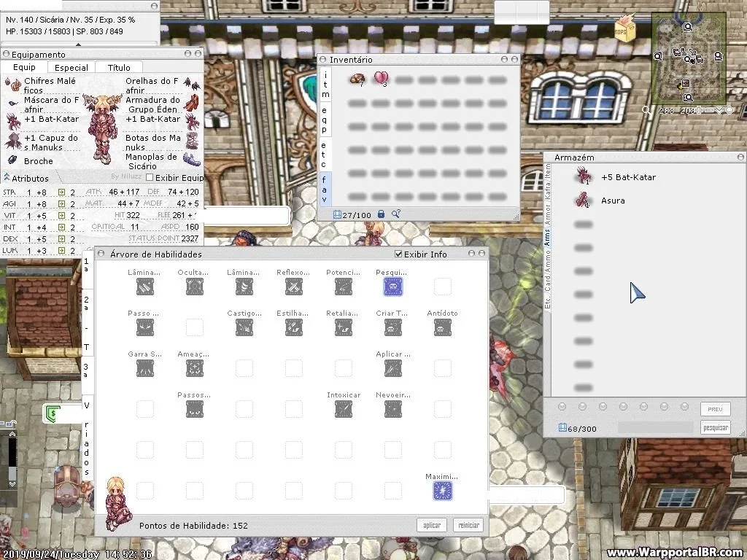
Task: Collapse the Atributos section
Action: (7, 178)
